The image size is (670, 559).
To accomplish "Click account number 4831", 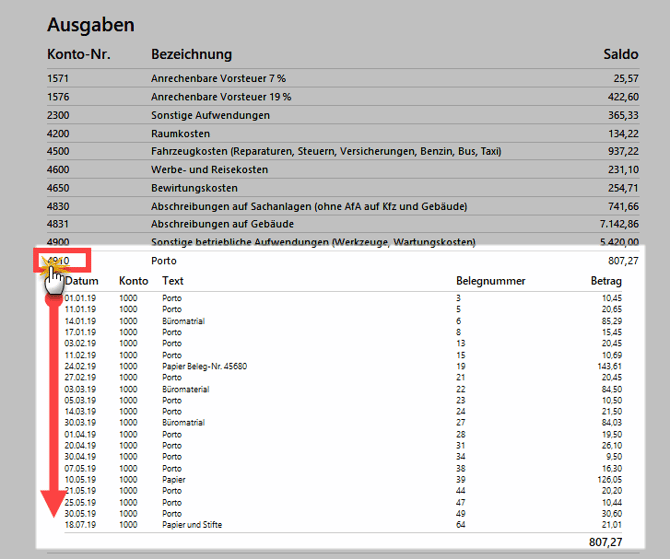I will tap(58, 224).
